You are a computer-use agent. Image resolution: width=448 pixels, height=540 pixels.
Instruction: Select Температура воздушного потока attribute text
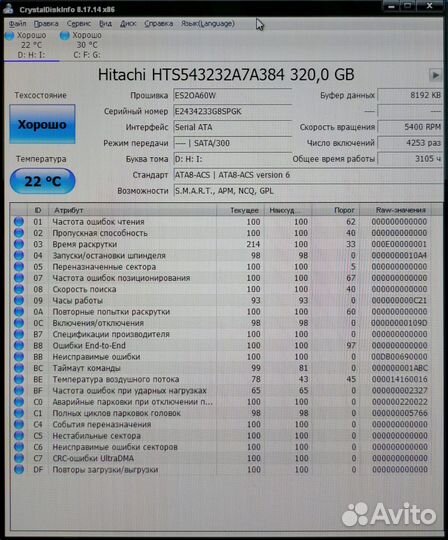[x=116, y=379]
